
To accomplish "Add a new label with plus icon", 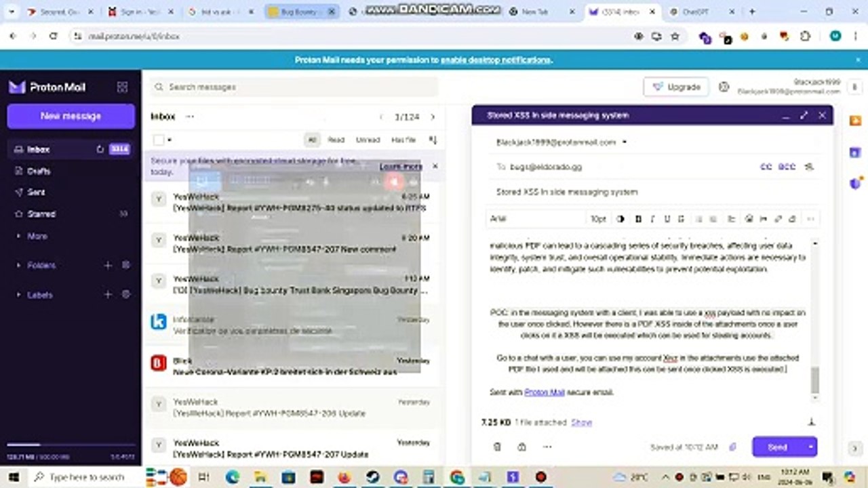I will click(x=108, y=295).
